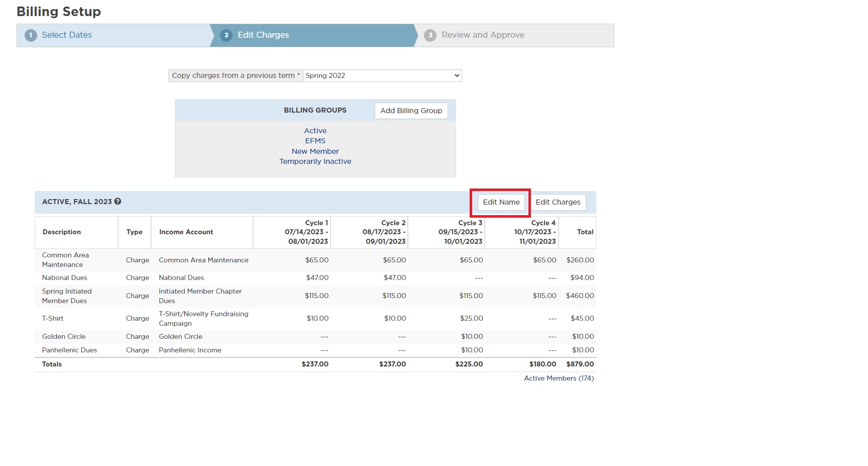This screenshot has width=868, height=466.
Task: Go to Select Dates step
Action: tap(67, 35)
